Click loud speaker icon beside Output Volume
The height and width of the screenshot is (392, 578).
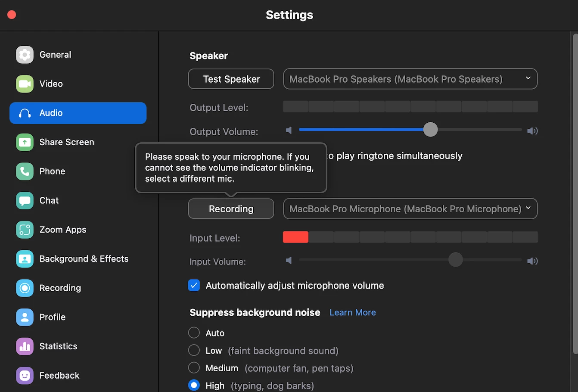tap(532, 131)
